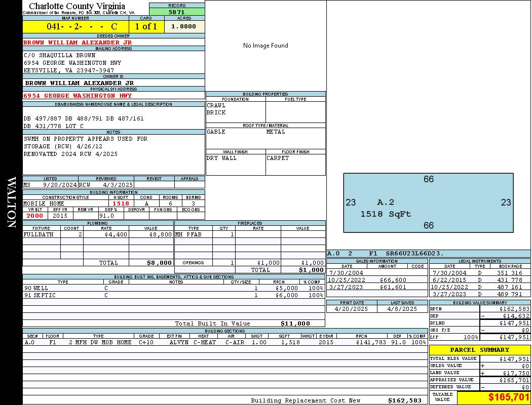
Task: Click the Building Replacement Cost New total
Action: pyautogui.click(x=404, y=400)
